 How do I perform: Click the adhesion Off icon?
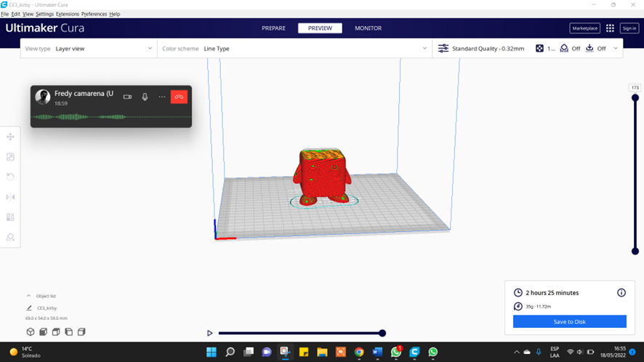pos(589,49)
